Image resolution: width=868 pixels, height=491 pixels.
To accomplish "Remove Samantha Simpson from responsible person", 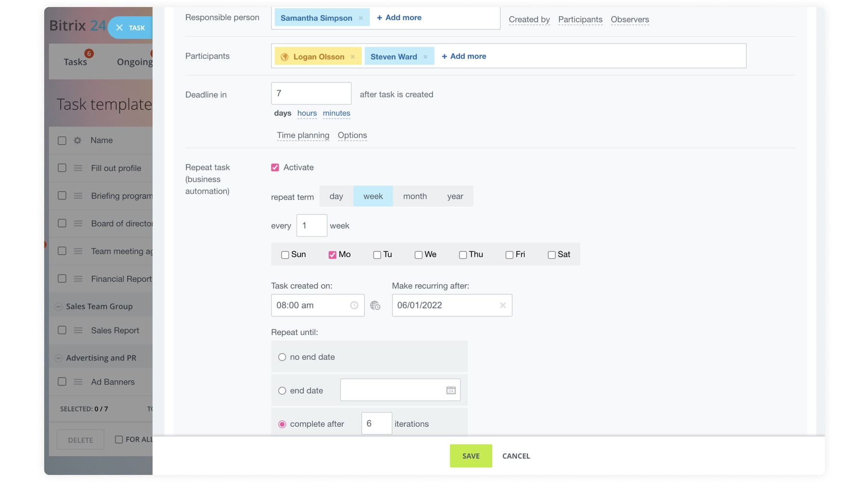I will point(361,18).
